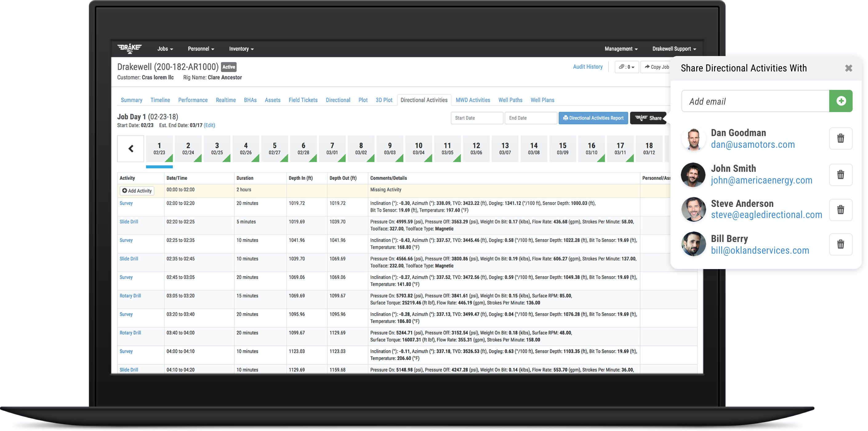Click the End Date field
The height and width of the screenshot is (431, 868).
[x=531, y=118]
